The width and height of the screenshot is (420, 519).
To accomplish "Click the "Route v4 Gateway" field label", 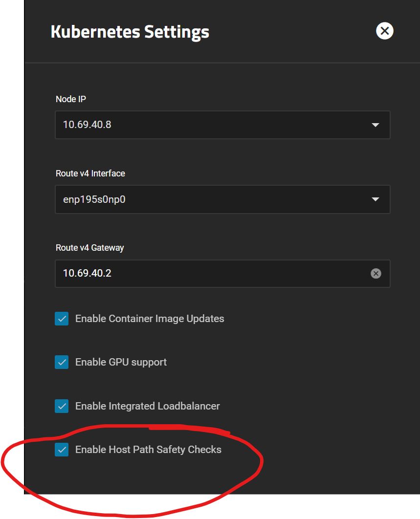I will coord(89,248).
